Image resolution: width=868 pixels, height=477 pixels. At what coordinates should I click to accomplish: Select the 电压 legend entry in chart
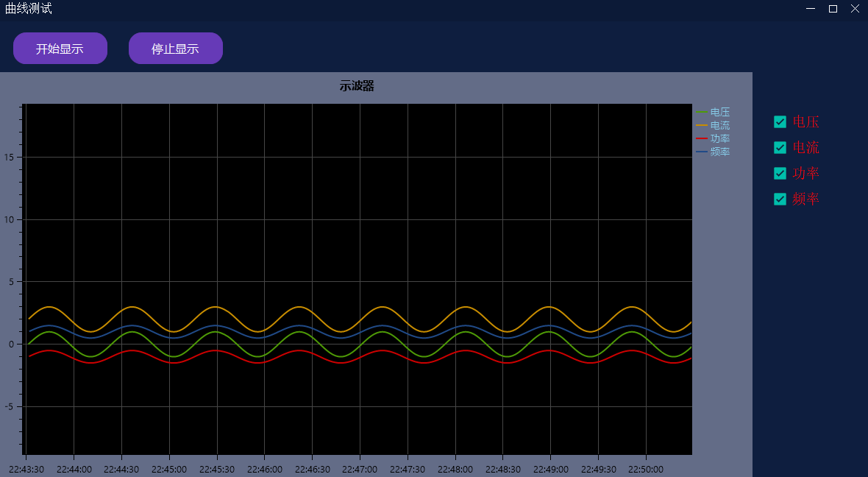coord(713,112)
